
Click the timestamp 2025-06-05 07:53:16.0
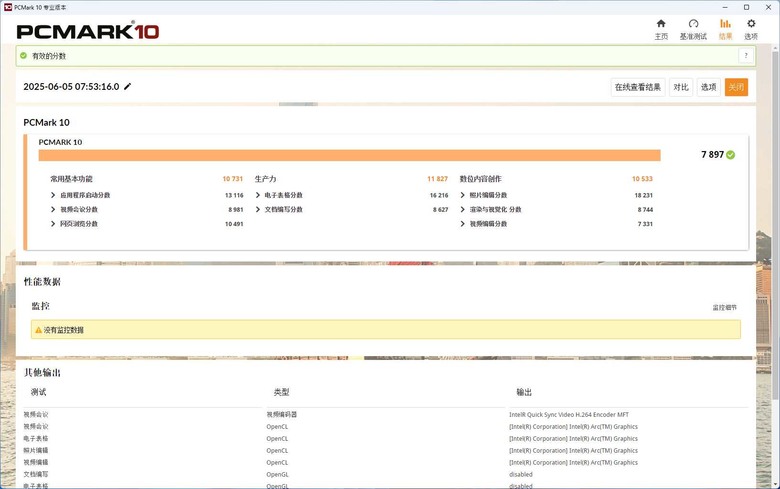point(71,87)
